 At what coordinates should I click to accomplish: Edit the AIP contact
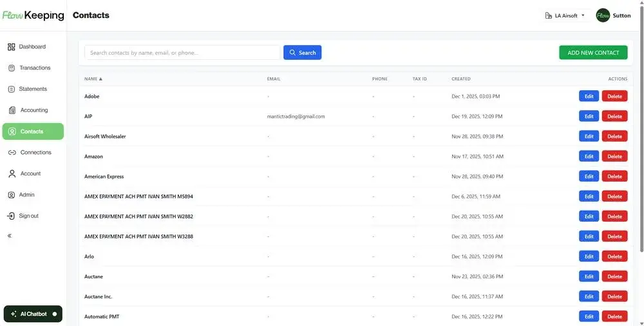[589, 117]
